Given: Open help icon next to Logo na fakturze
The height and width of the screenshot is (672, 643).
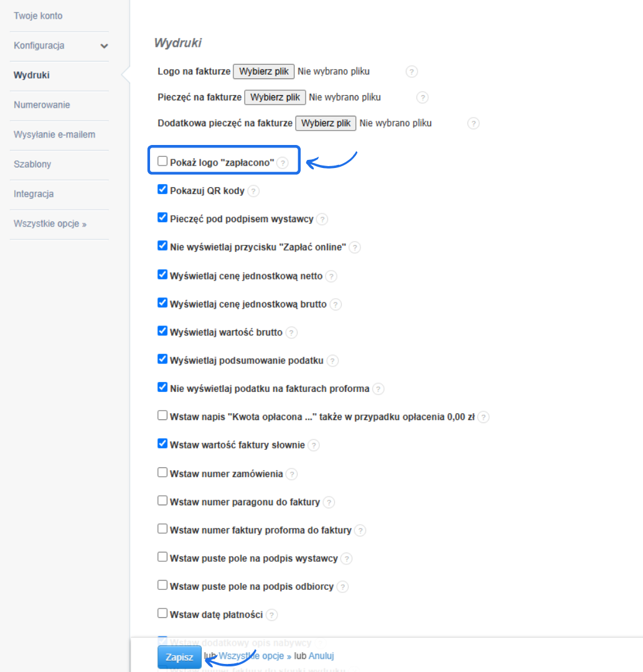Looking at the screenshot, I should coord(411,72).
